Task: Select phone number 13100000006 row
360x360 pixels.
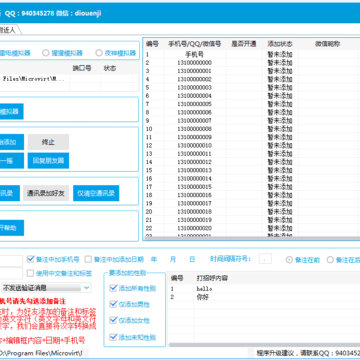Action: [x=252, y=112]
